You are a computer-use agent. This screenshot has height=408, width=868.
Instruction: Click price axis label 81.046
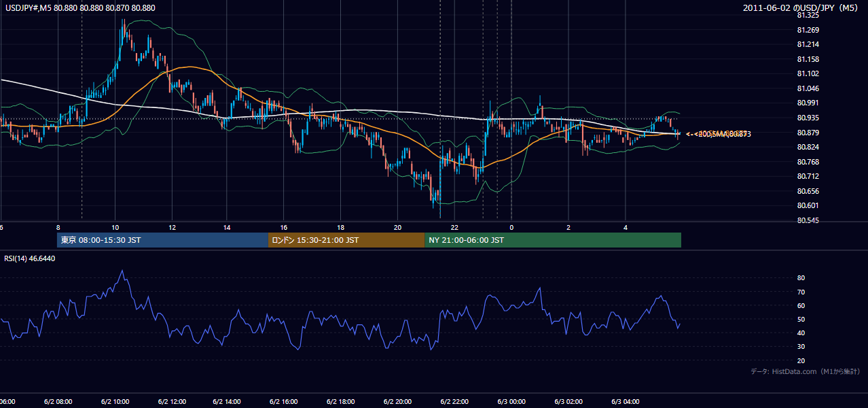click(x=808, y=88)
